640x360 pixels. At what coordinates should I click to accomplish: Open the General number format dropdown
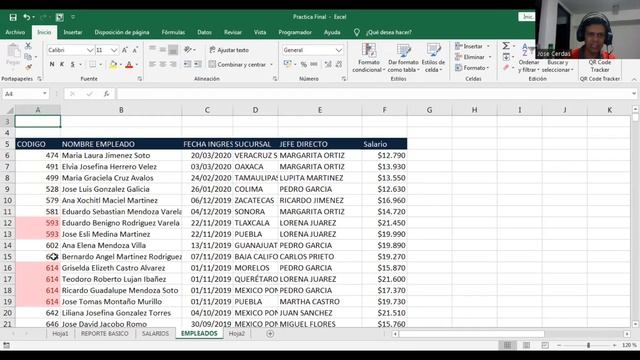click(338, 50)
